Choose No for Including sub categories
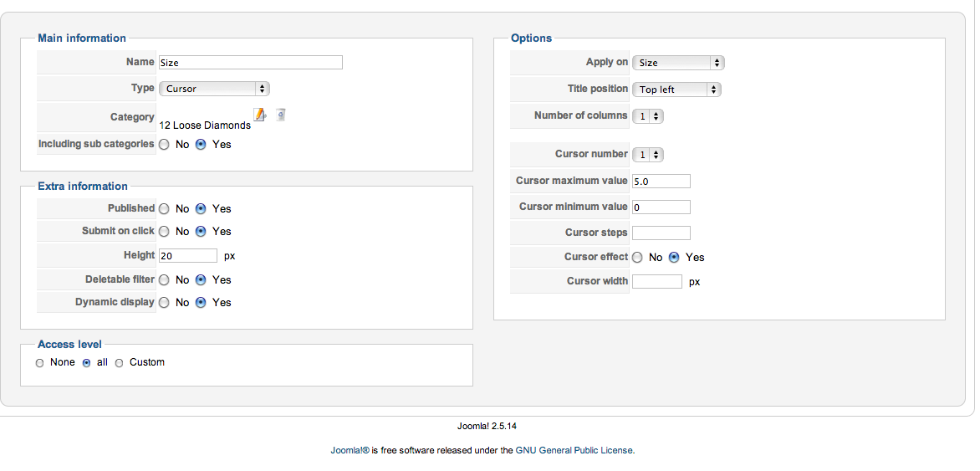980x471 pixels. tap(164, 145)
